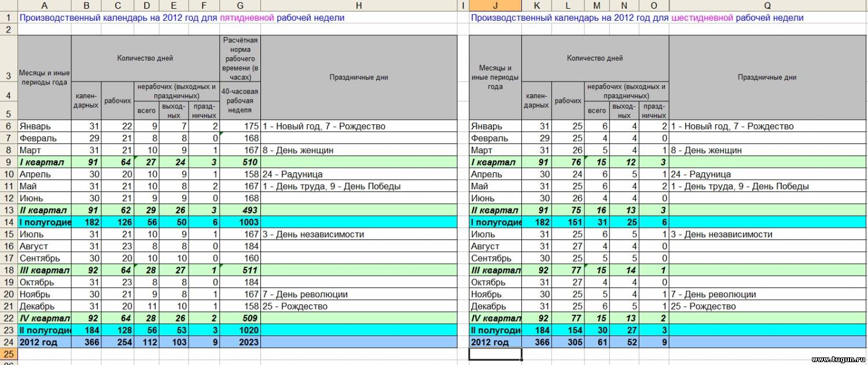Click yearly non-working total 61
Viewport: 868px width, 365px height.
595,342
